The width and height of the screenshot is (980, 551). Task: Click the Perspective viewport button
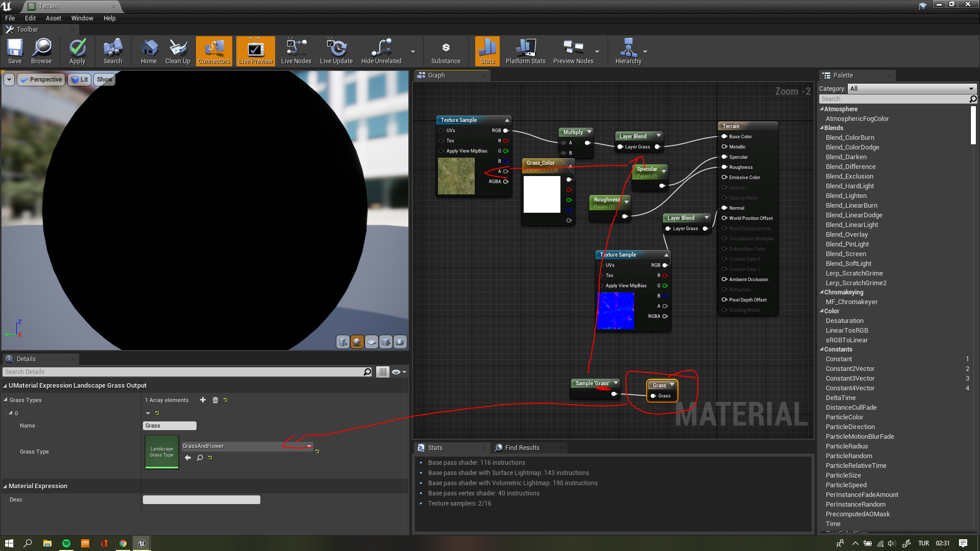click(x=41, y=80)
